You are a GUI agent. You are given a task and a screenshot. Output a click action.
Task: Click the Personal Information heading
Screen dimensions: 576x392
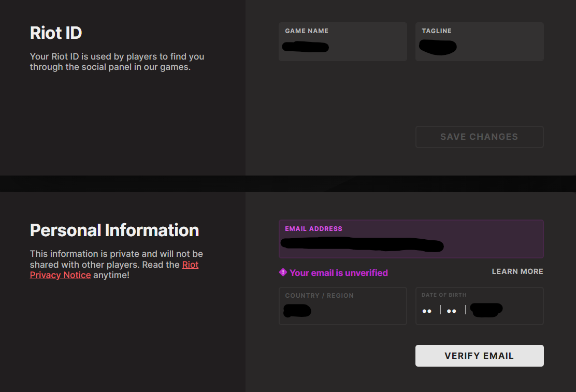[114, 230]
